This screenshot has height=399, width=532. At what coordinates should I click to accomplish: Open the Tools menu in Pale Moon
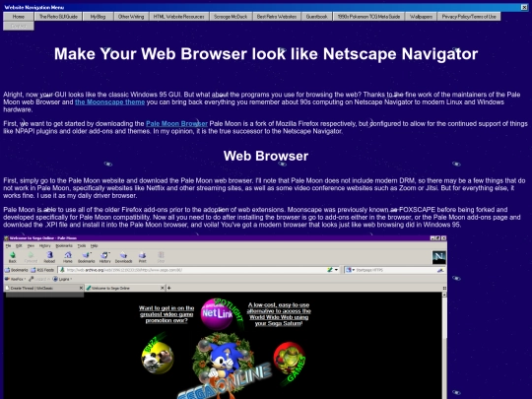click(x=82, y=245)
